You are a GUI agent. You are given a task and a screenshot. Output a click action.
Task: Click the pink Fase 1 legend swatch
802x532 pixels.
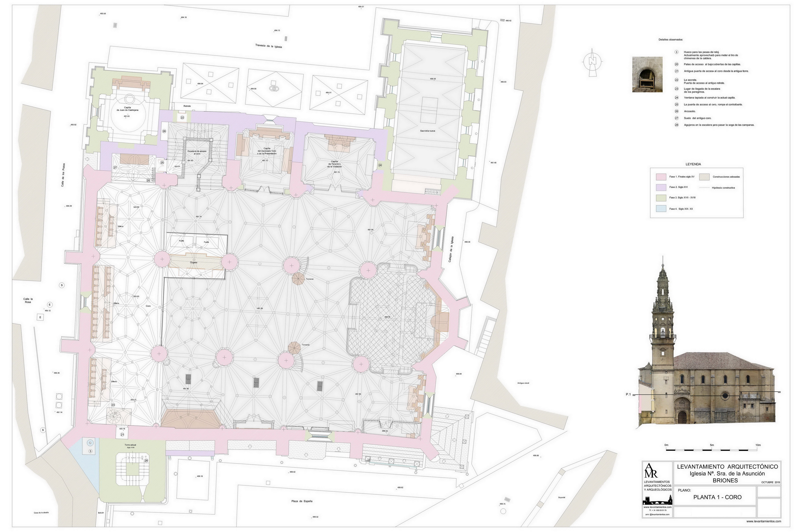(661, 177)
